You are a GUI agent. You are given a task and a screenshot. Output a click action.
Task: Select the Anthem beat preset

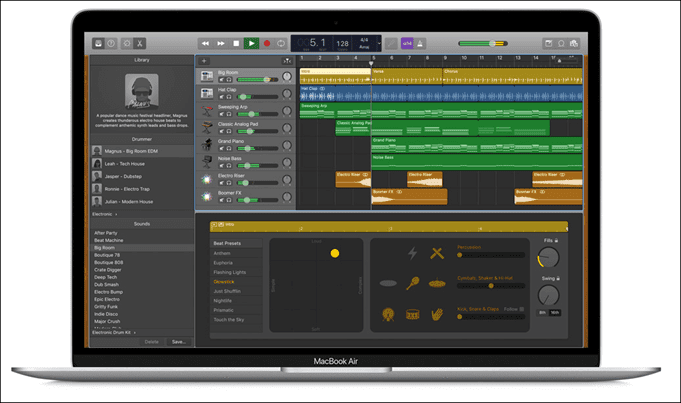pyautogui.click(x=222, y=253)
